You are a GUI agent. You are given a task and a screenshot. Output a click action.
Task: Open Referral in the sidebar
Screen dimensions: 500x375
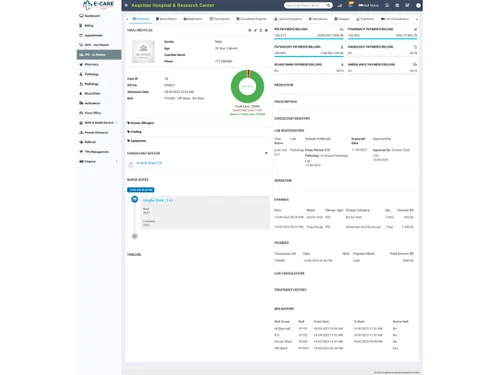[99, 142]
